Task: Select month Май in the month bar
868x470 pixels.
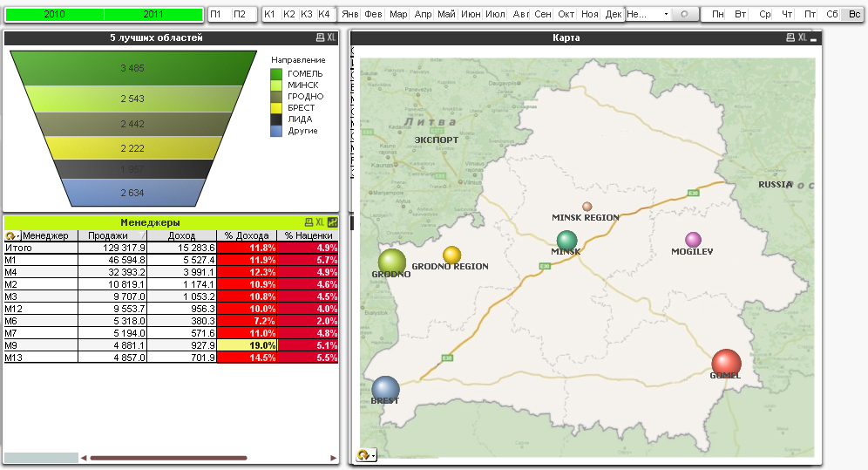Action: 446,15
